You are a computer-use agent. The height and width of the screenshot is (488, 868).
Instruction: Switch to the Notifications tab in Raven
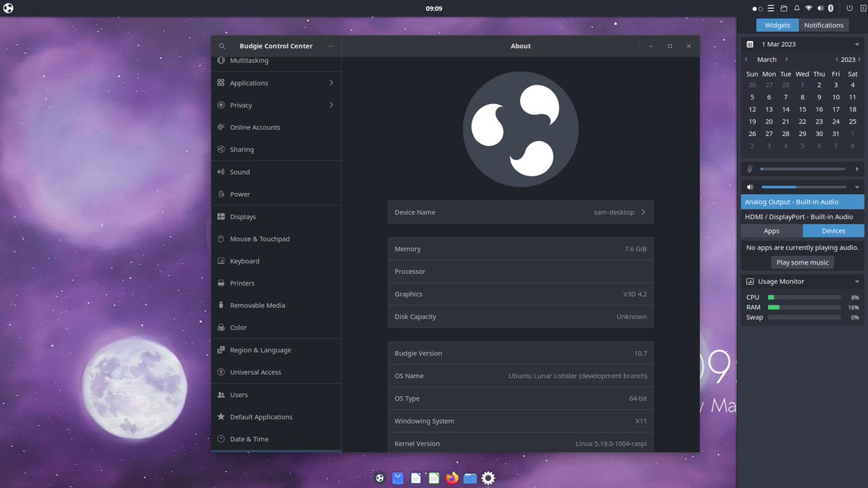pyautogui.click(x=824, y=25)
